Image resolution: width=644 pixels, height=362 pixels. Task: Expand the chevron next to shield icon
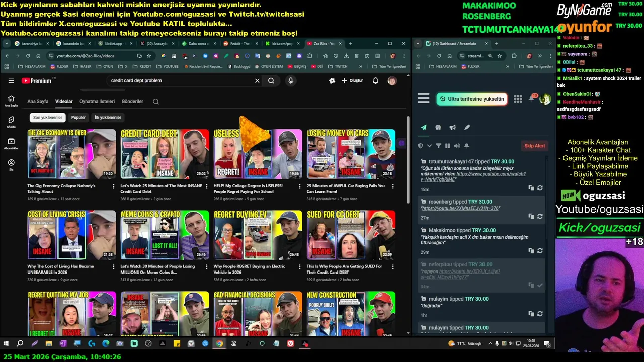click(429, 146)
